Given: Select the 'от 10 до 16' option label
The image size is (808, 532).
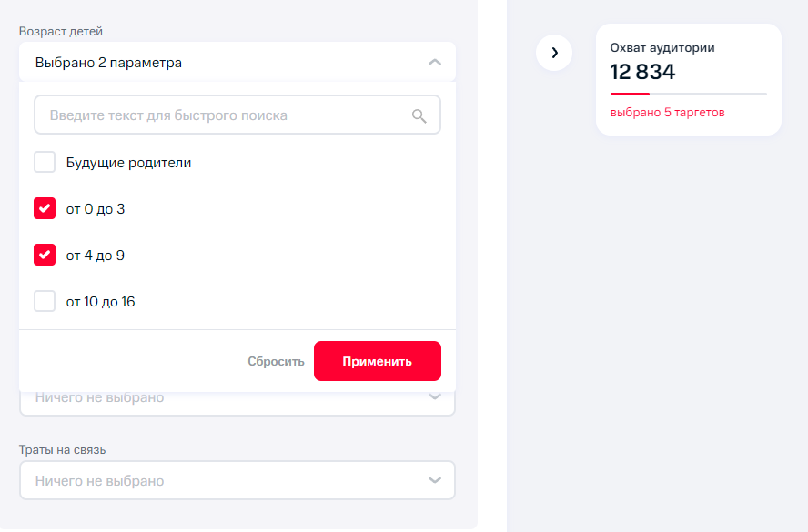Looking at the screenshot, I should coord(101,301).
